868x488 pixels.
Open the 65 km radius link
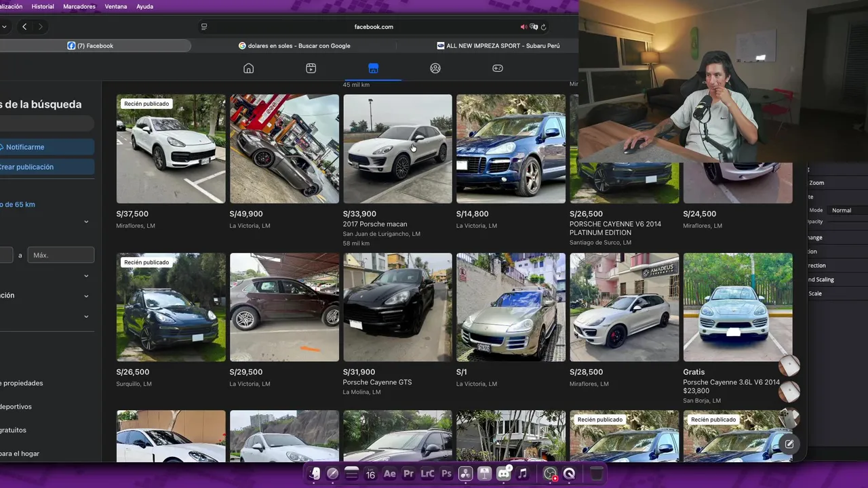click(x=18, y=204)
